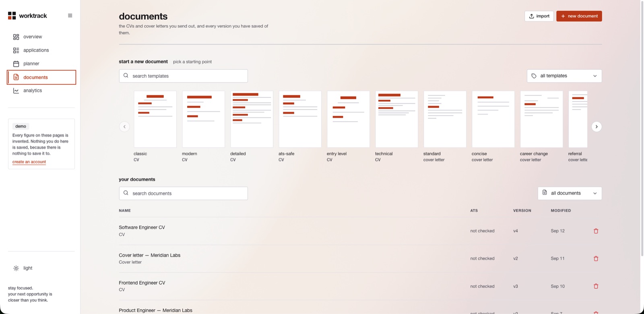The width and height of the screenshot is (644, 314).
Task: Toggle the light theme switch
Action: pyautogui.click(x=23, y=268)
